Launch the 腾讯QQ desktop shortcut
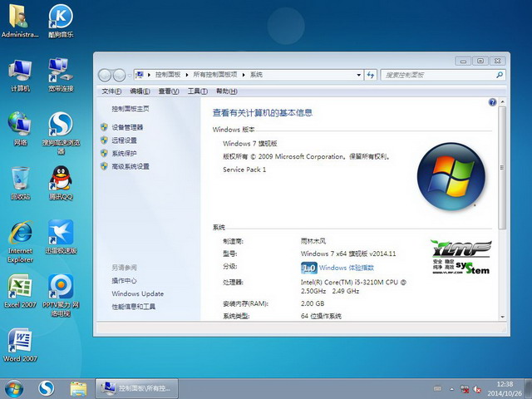532x399 pixels. [x=61, y=183]
